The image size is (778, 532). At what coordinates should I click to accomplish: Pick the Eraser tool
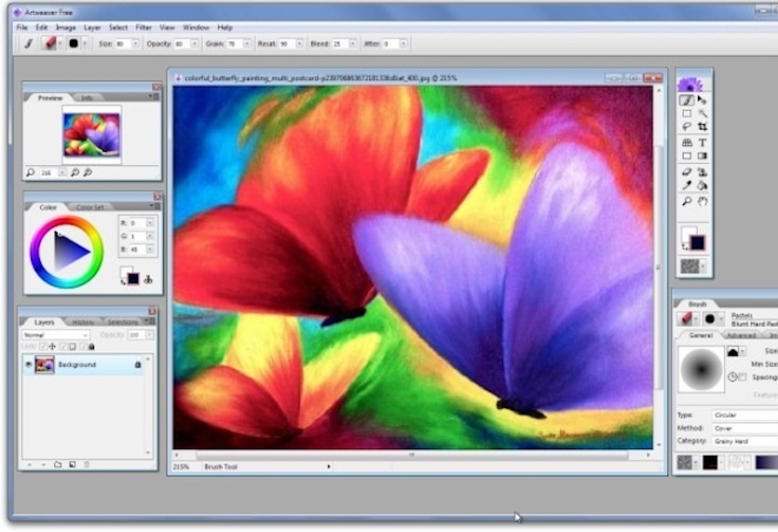[687, 171]
